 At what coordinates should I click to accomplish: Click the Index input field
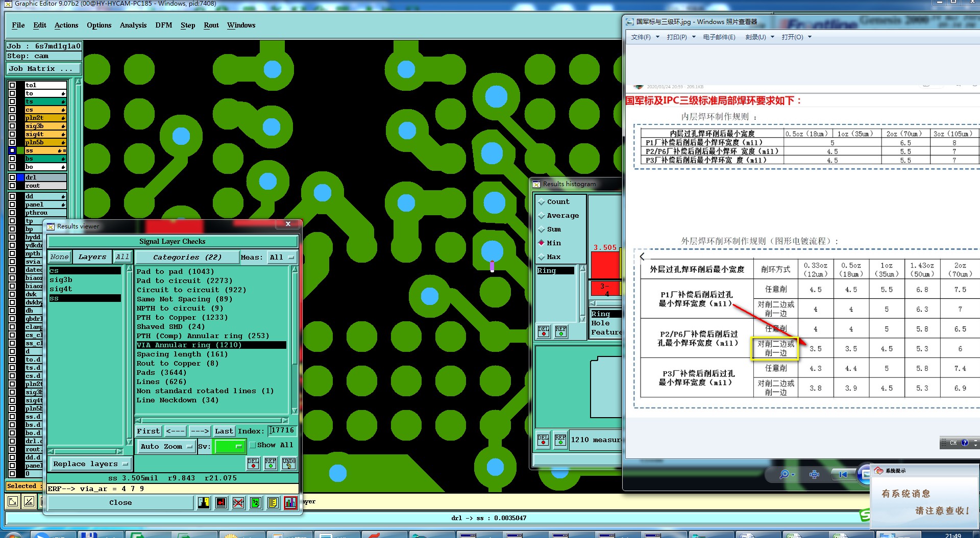[x=282, y=431]
